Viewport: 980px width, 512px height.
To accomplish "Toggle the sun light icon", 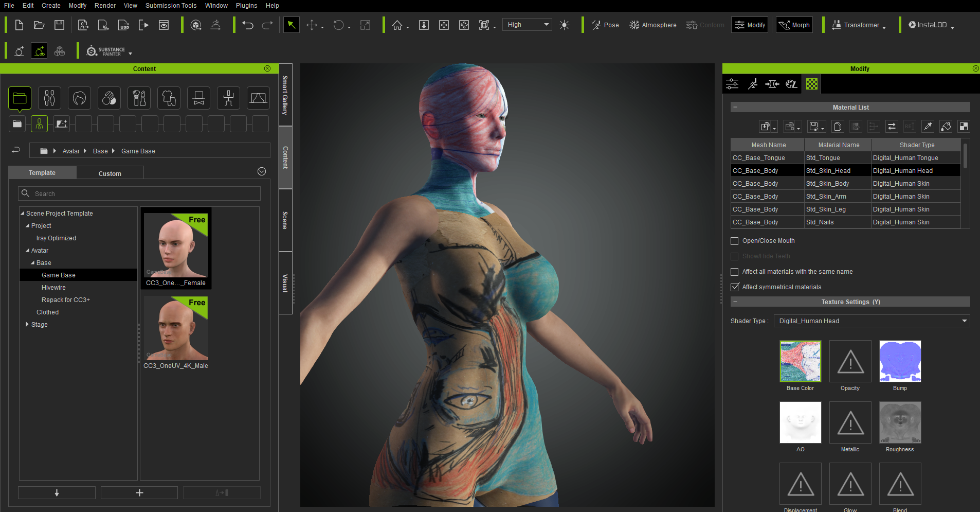I will (x=564, y=25).
